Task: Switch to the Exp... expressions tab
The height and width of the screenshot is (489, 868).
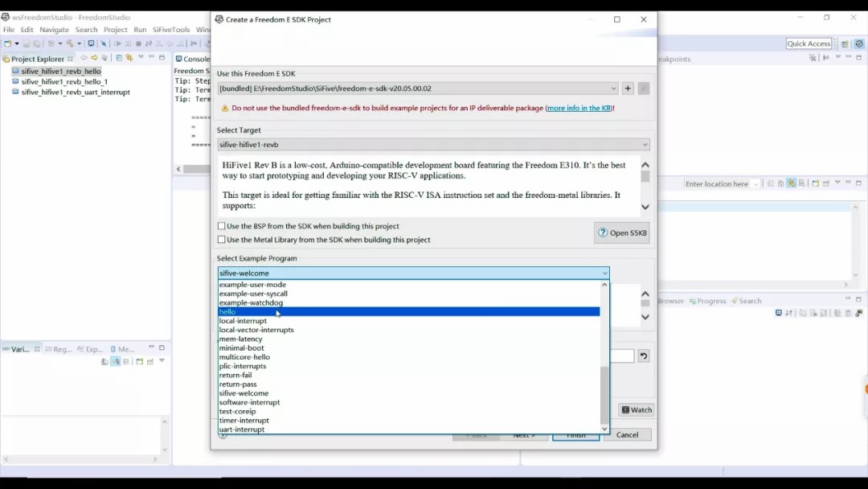Action: coord(91,349)
